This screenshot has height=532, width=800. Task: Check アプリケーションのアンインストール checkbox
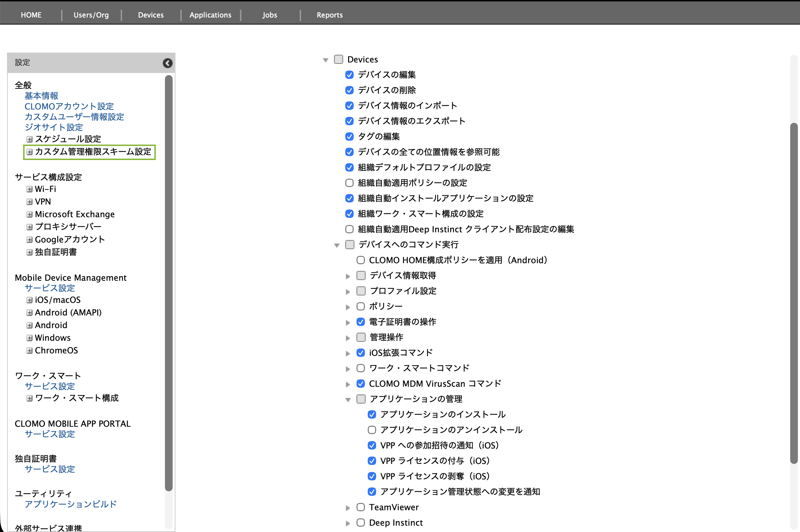pos(372,430)
